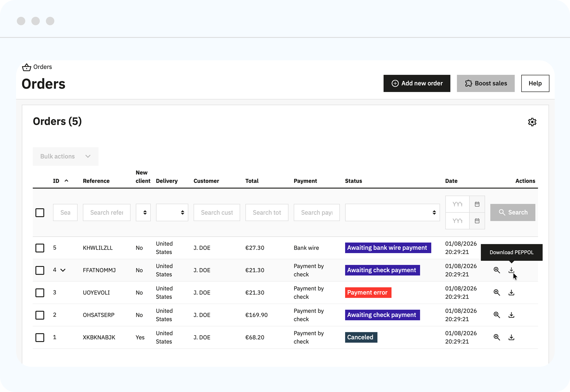Click the Add new order button
570x392 pixels.
click(x=417, y=83)
